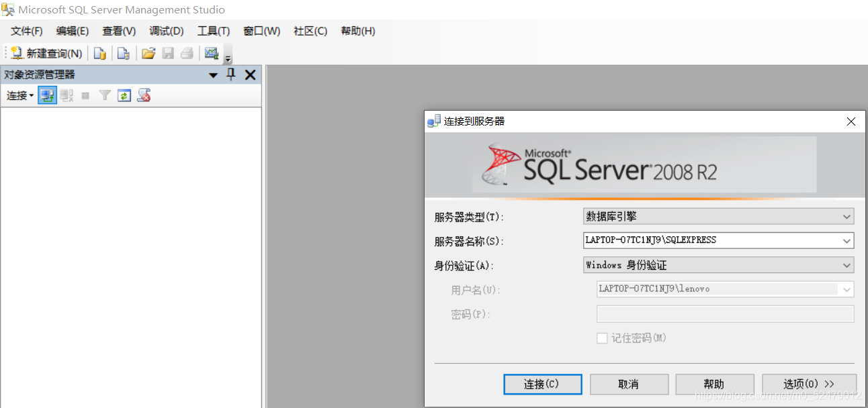
Task: Click the 连接(C) button
Action: tap(543, 385)
